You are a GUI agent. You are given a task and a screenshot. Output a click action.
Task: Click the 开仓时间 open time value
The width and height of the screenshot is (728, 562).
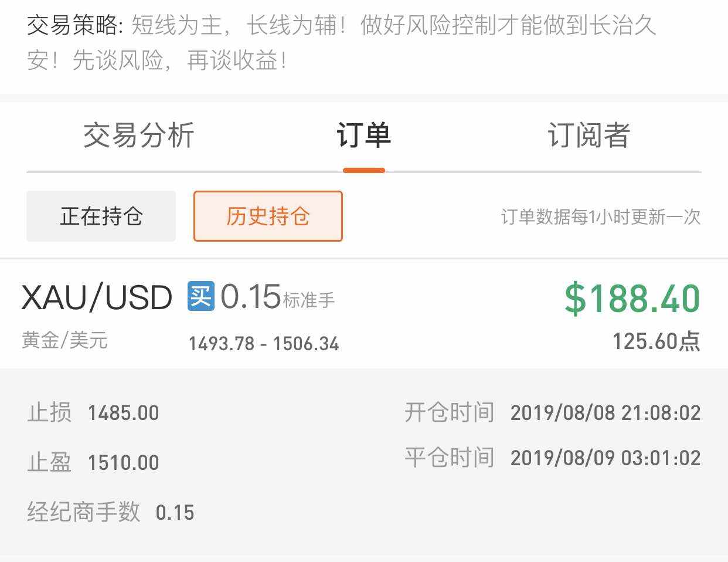605,413
